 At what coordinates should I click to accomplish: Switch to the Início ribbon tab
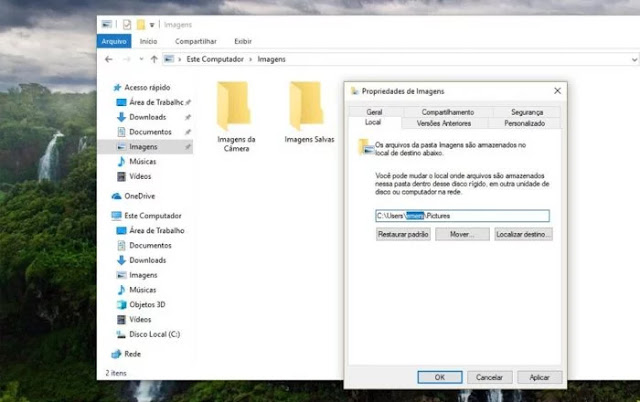(x=148, y=41)
